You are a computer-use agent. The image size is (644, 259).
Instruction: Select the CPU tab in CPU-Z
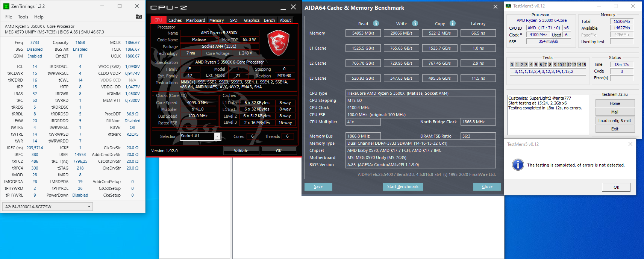[158, 20]
